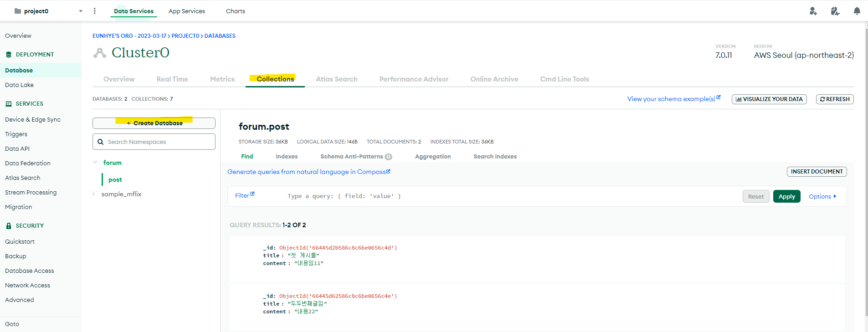Open the project options three-dot menu
This screenshot has width=868, height=332.
tap(94, 11)
